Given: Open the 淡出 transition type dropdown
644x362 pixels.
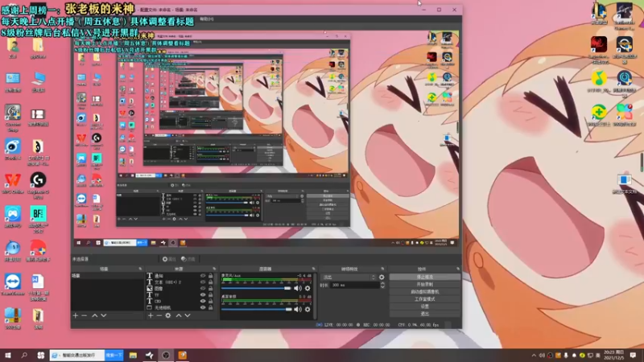Looking at the screenshot, I should pyautogui.click(x=349, y=278).
